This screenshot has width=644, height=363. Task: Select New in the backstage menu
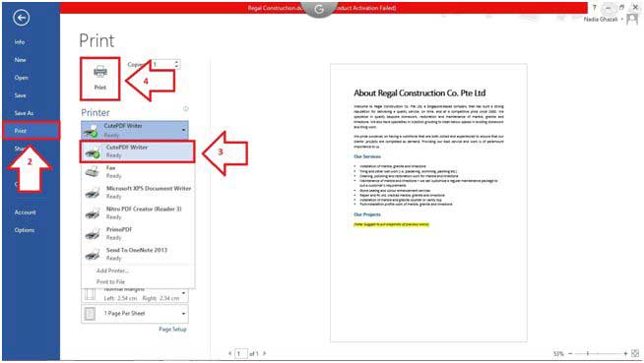tap(20, 59)
